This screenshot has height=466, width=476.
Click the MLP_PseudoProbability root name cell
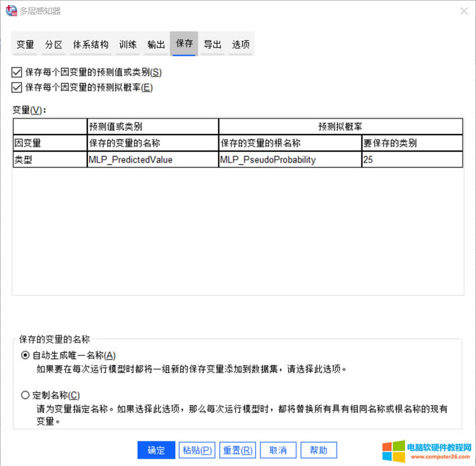click(x=289, y=160)
